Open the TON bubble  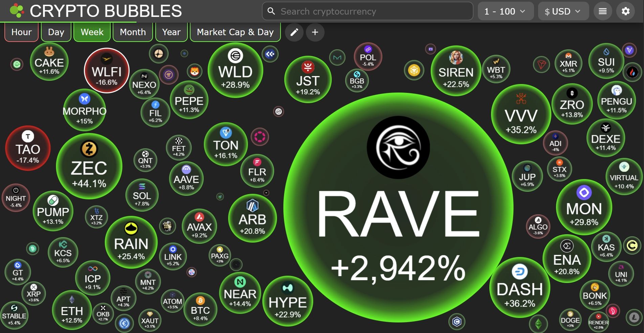point(226,144)
